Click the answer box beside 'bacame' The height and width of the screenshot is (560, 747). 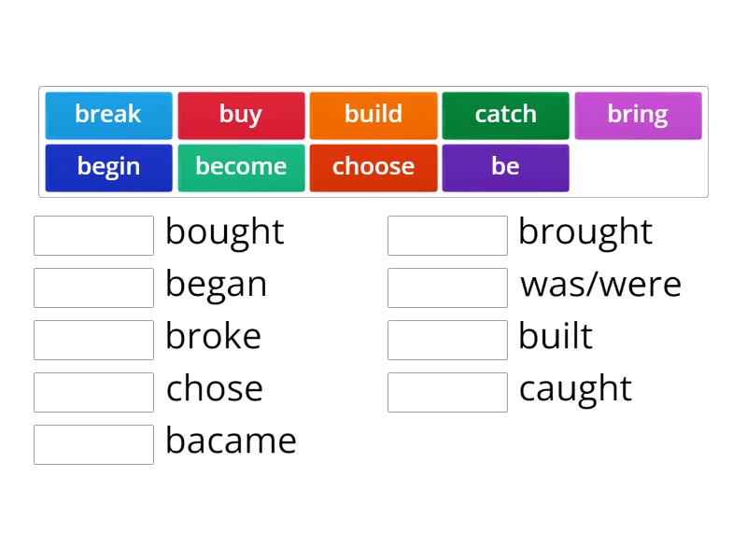(93, 444)
